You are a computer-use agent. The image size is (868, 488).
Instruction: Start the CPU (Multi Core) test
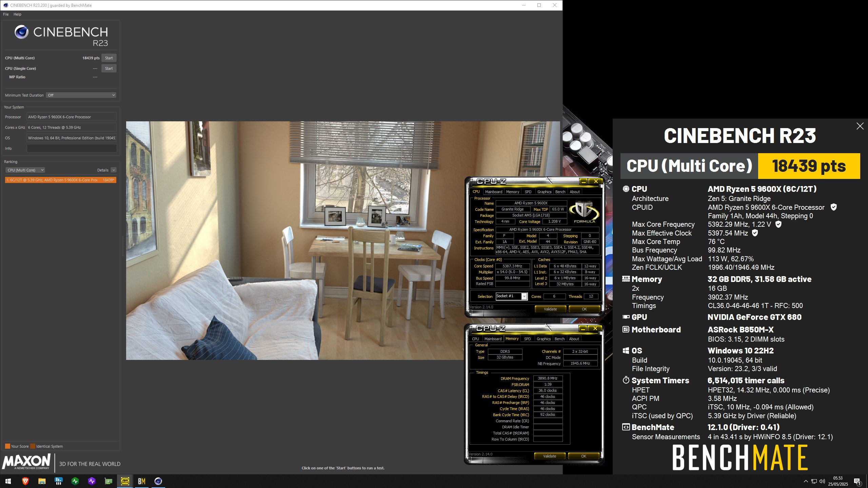[109, 58]
